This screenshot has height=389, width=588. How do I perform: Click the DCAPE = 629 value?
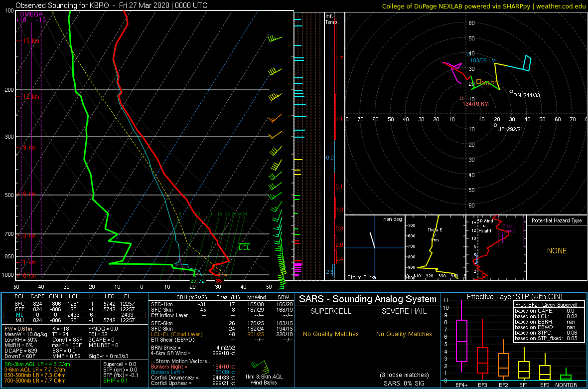tap(21, 350)
